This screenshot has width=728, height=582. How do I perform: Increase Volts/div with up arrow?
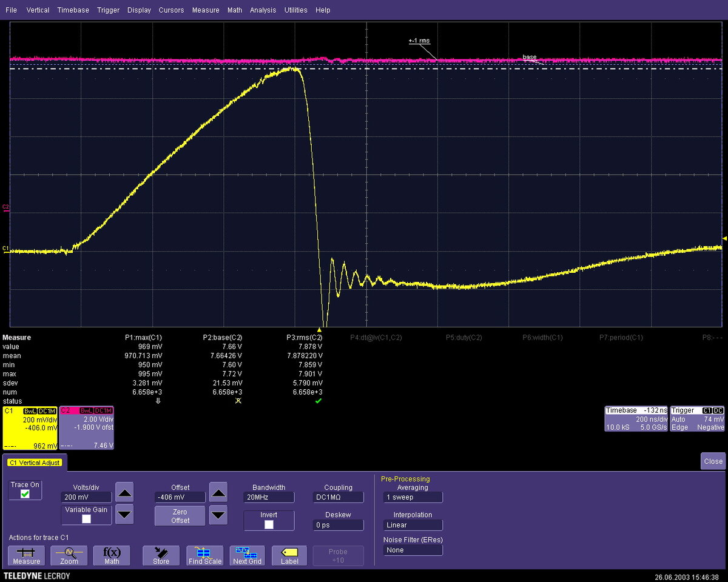click(124, 492)
